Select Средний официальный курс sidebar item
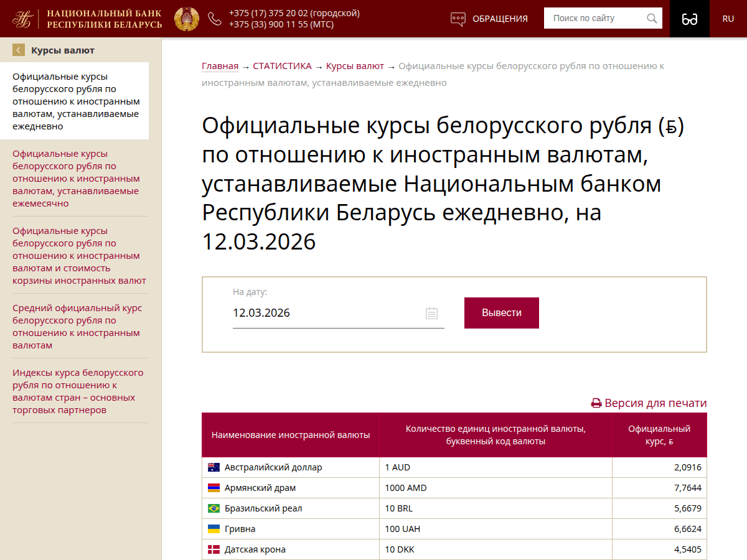This screenshot has height=560, width=747. click(x=75, y=327)
